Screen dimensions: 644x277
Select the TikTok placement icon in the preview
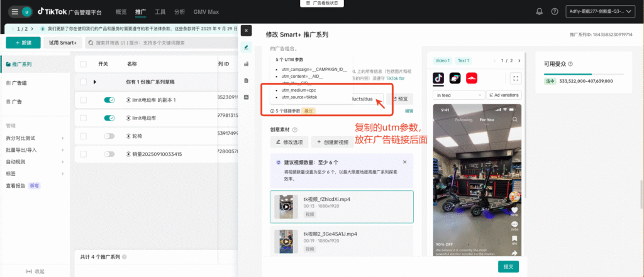438,78
